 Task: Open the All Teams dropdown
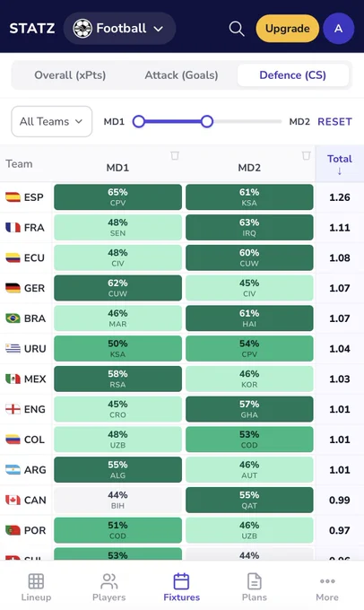52,121
